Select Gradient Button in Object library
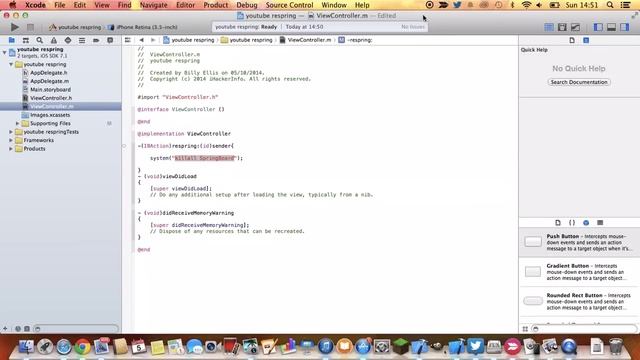 (x=579, y=272)
